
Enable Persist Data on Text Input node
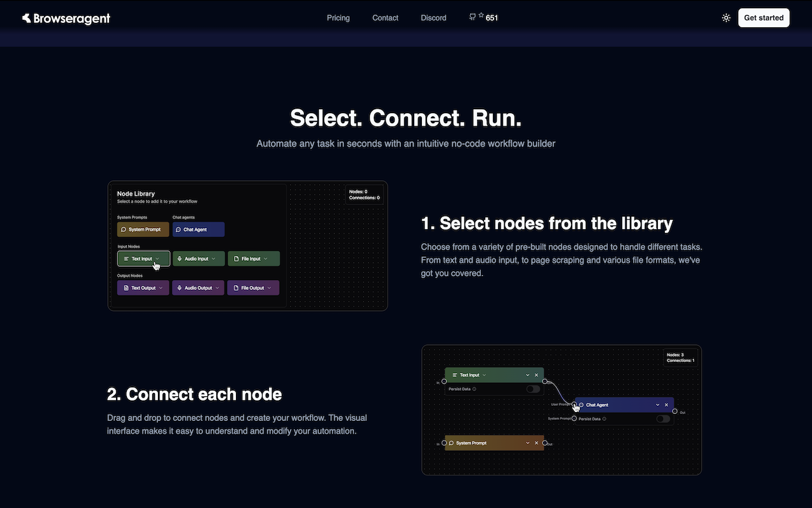click(533, 389)
